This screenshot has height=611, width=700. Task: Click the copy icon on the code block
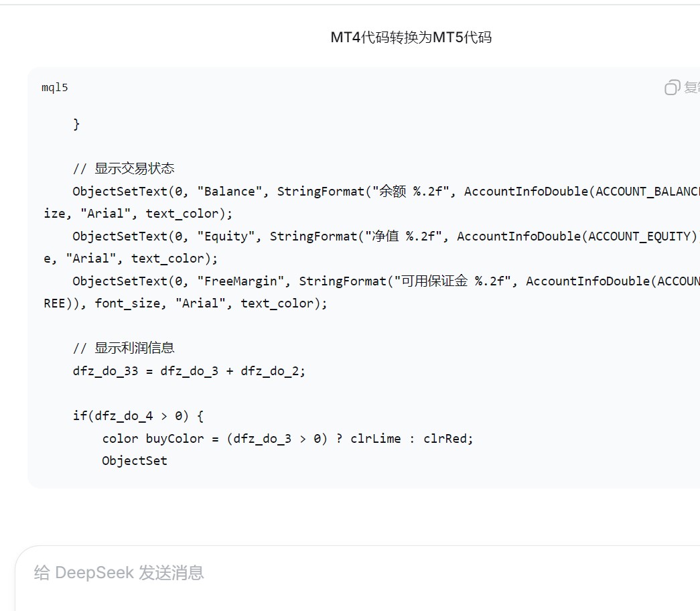click(671, 87)
